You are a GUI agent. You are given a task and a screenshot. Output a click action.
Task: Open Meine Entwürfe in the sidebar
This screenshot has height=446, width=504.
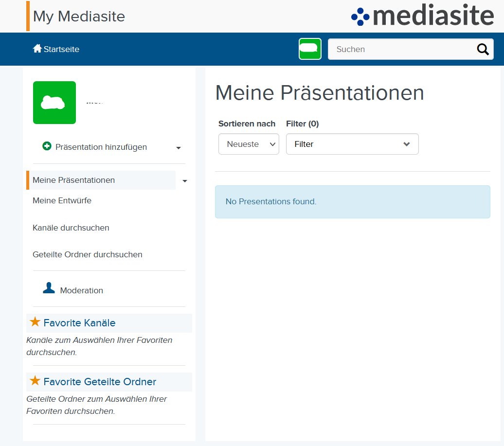tap(62, 200)
